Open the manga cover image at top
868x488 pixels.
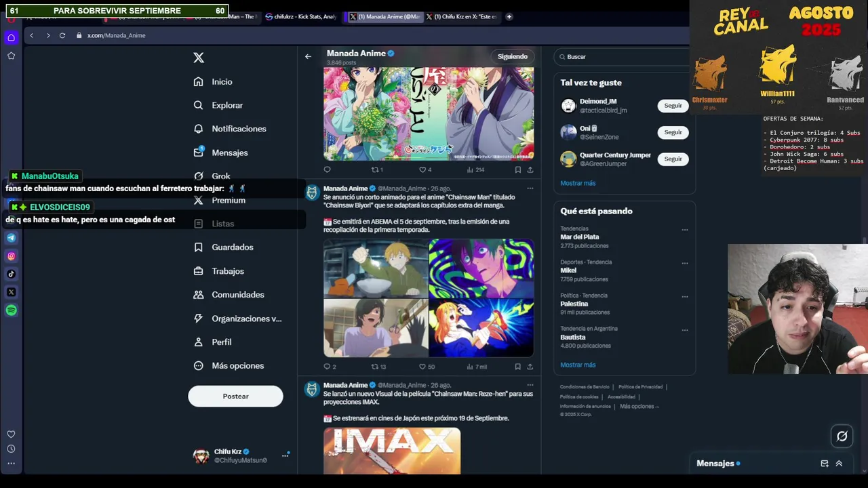click(429, 113)
